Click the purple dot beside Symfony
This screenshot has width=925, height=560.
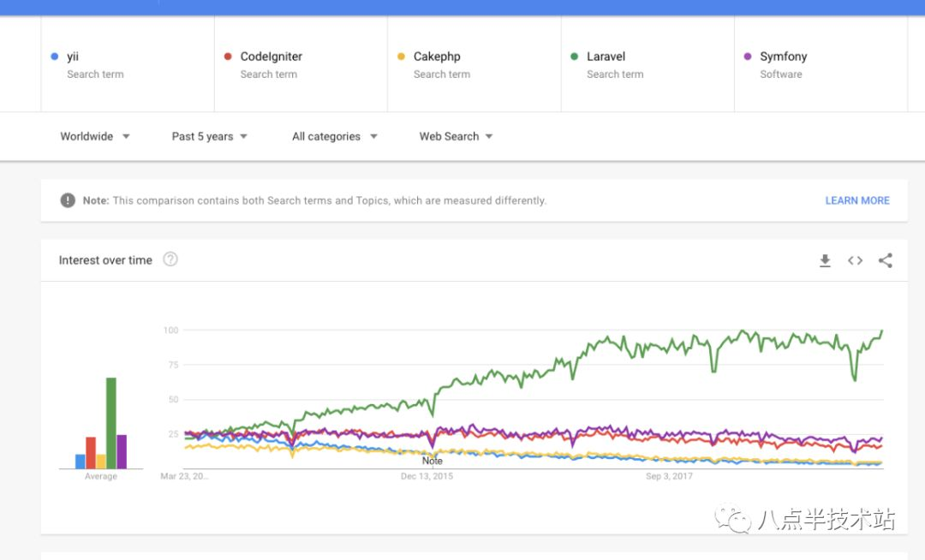click(x=748, y=57)
